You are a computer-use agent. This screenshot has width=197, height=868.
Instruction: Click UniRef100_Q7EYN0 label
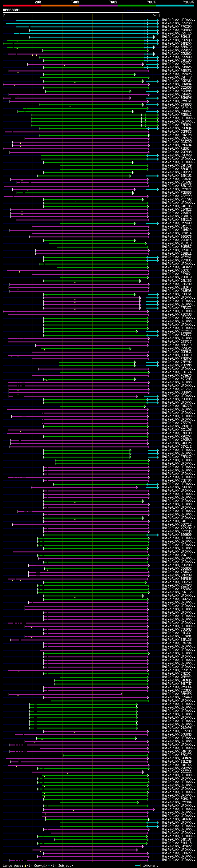pos(177,362)
